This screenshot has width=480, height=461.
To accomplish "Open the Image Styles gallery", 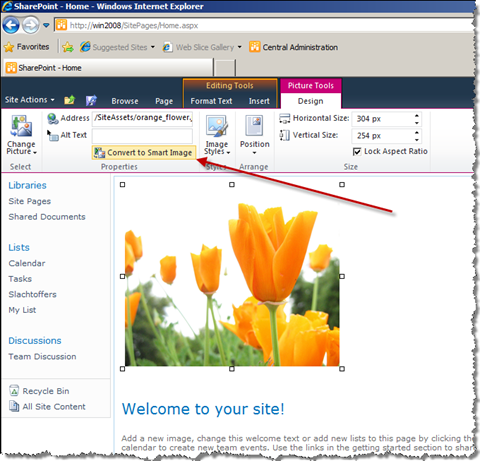I will coord(217,135).
